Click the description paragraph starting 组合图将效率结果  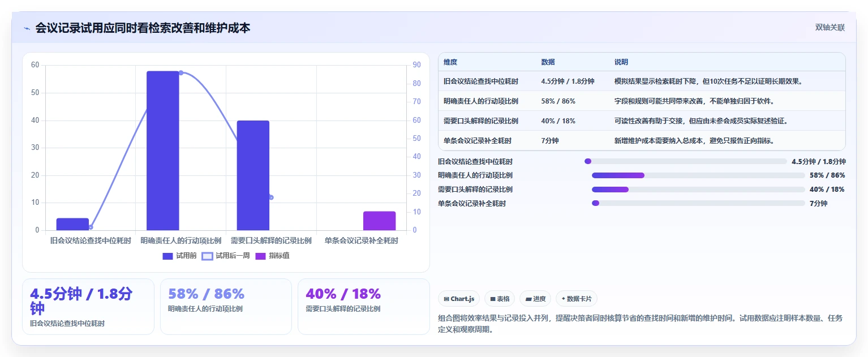tap(641, 324)
